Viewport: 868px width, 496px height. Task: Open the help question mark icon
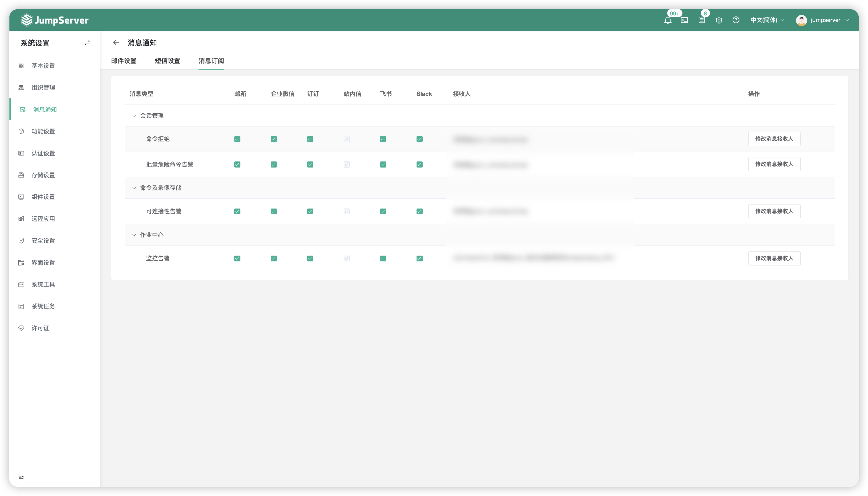point(736,20)
